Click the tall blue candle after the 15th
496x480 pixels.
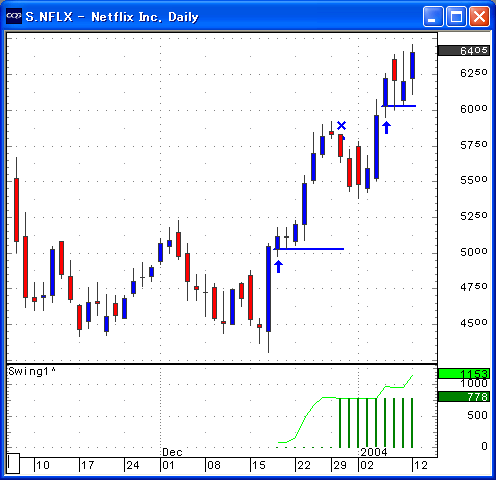[268, 289]
